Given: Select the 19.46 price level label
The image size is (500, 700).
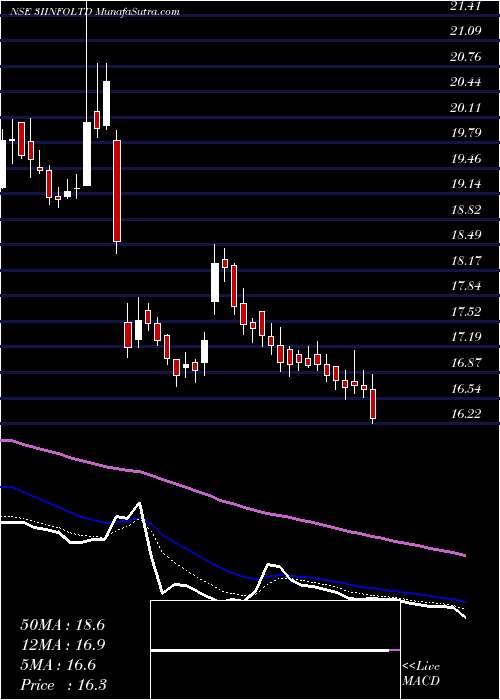Looking at the screenshot, I should [468, 158].
